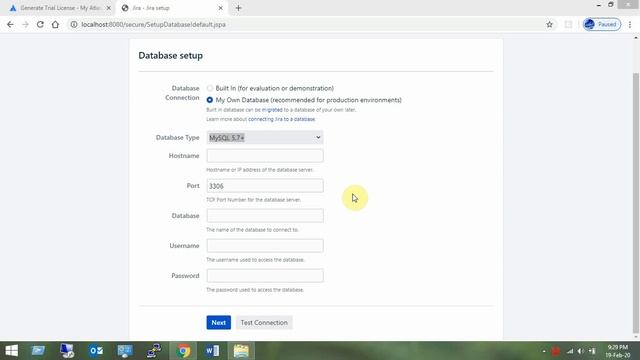Select the Jira setup browser tab
The width and height of the screenshot is (640, 360).
pyautogui.click(x=171, y=8)
